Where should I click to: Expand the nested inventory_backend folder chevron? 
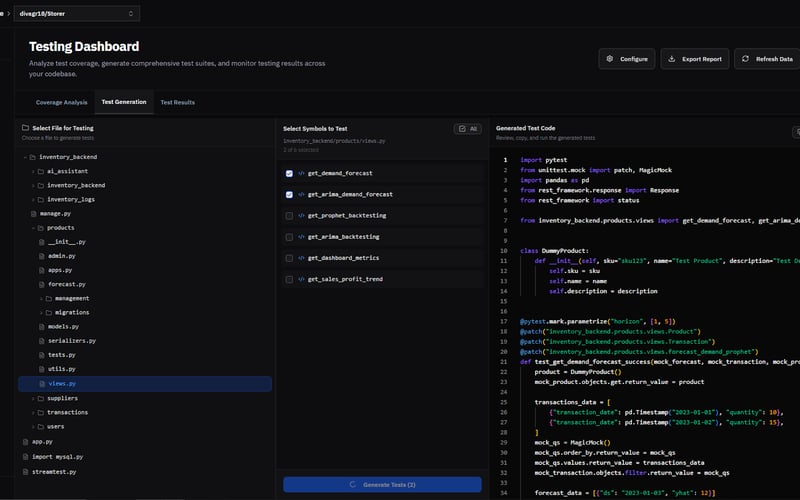point(33,186)
